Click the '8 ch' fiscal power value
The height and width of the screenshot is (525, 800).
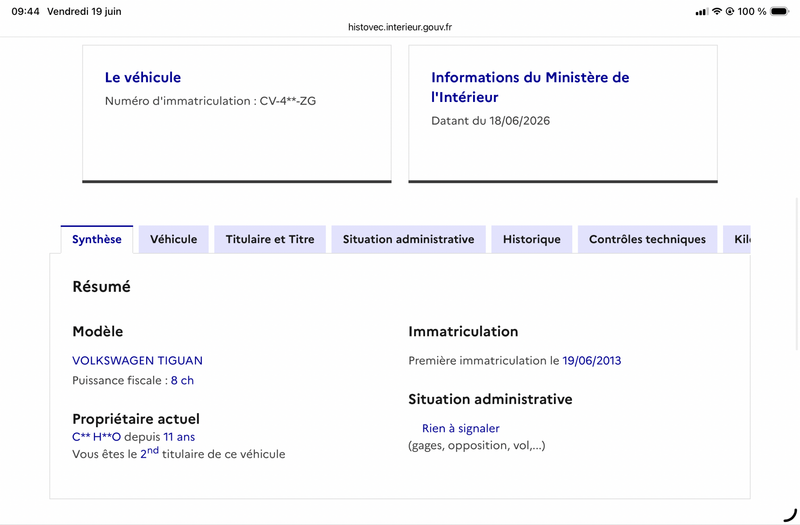point(182,380)
